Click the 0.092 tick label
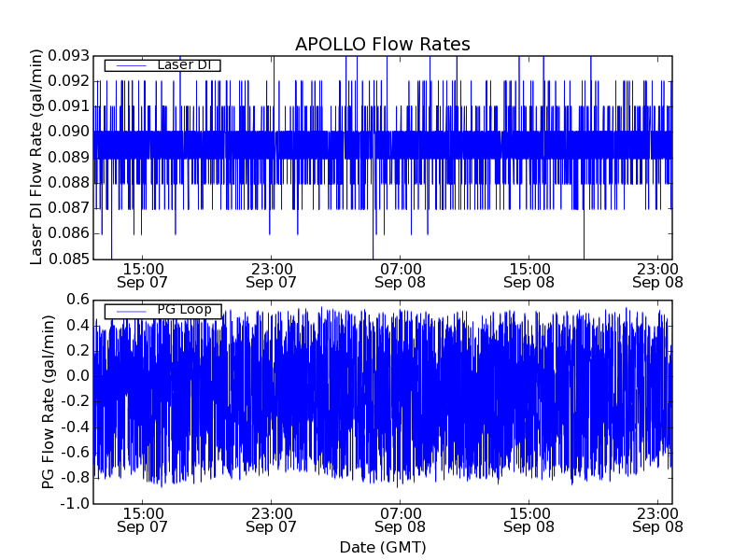The image size is (747, 560). click(x=68, y=81)
